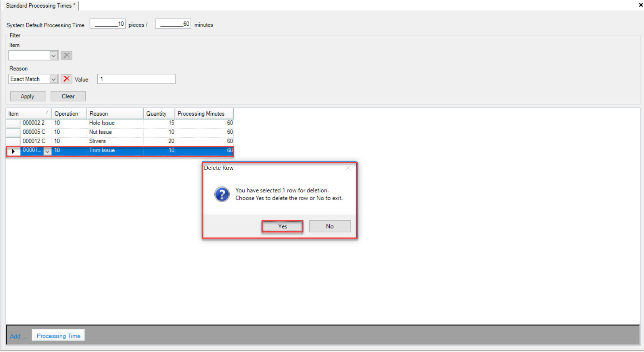Screen dimensions: 644x352
Task: Confirm deletion with the Yes button
Action: [x=282, y=226]
